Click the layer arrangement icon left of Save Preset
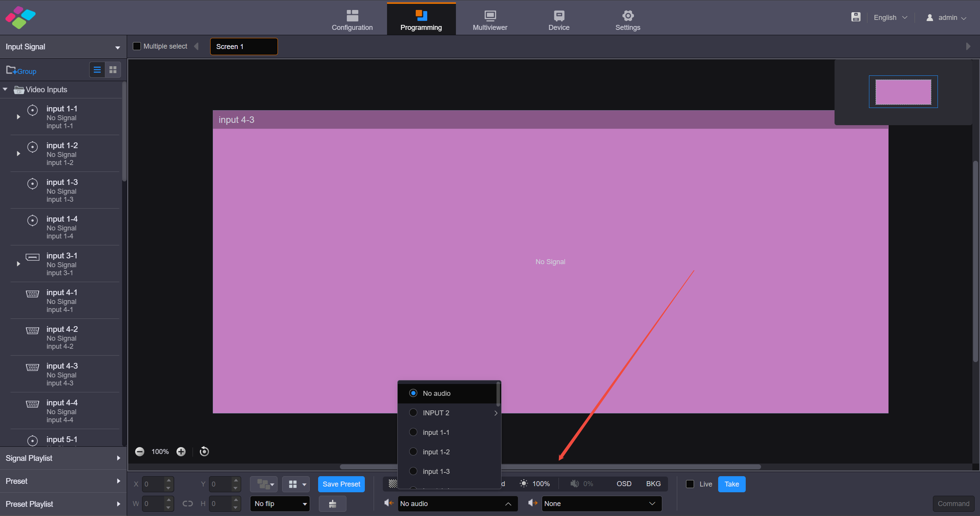 point(264,484)
